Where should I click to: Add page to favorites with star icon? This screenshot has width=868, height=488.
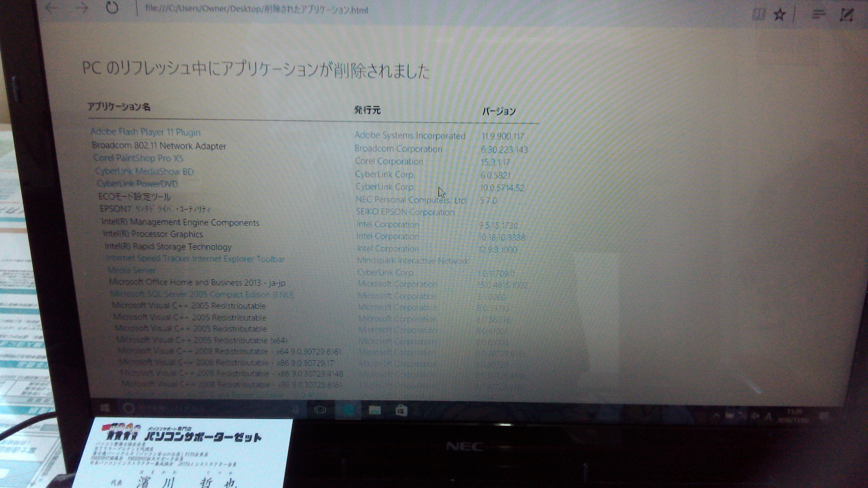tap(780, 15)
